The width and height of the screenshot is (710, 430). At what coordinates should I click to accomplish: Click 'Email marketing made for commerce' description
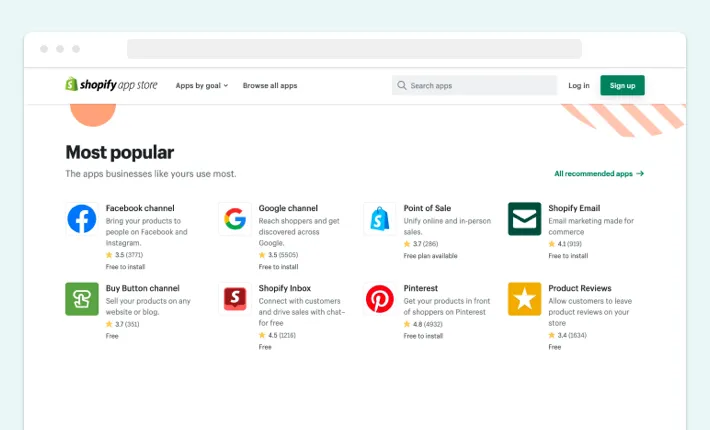[591, 226]
